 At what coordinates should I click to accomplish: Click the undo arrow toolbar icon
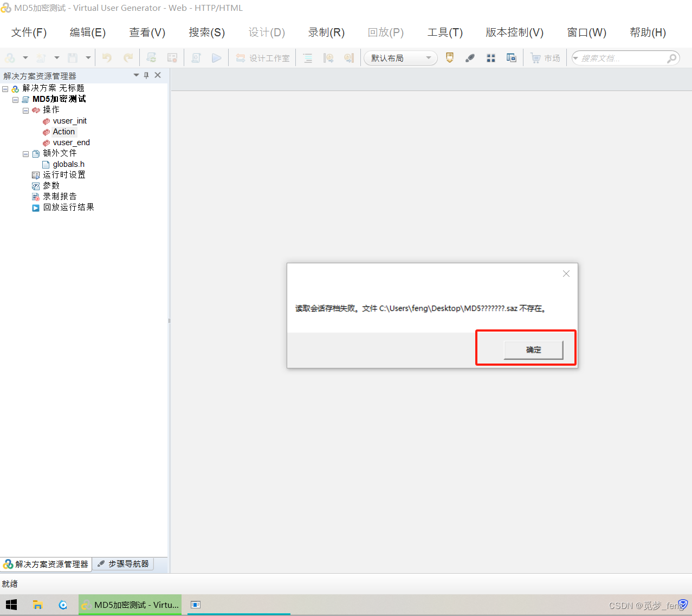(x=107, y=57)
